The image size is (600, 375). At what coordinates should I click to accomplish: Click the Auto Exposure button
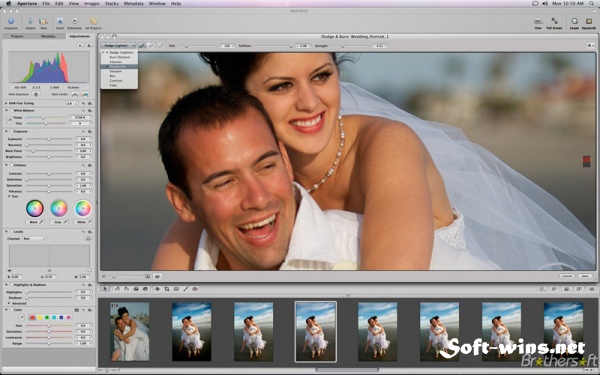[x=36, y=94]
